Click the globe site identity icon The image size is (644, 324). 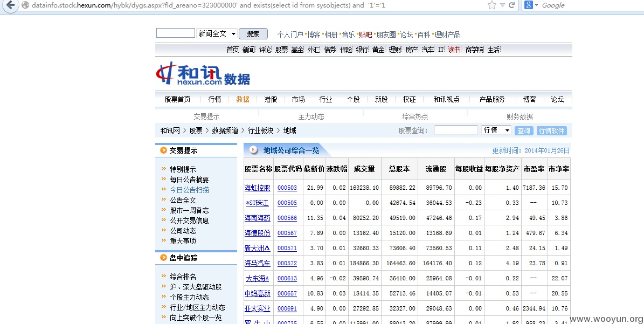coord(25,5)
